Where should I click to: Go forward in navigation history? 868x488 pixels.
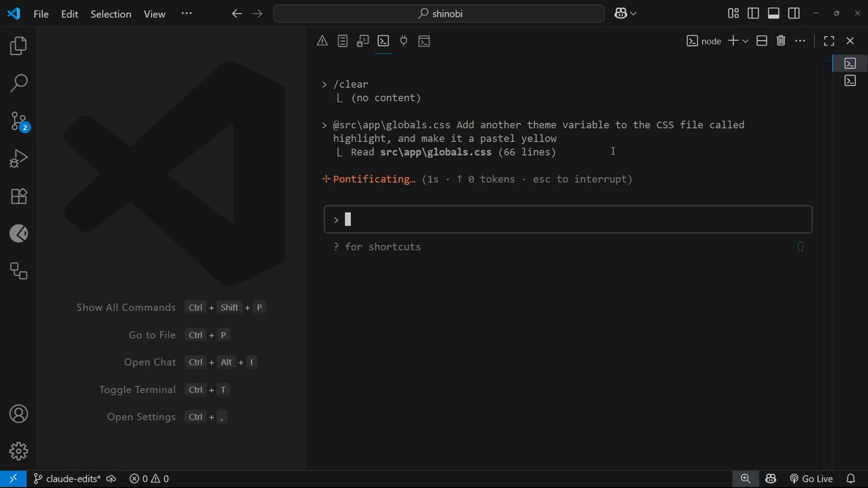tap(258, 14)
